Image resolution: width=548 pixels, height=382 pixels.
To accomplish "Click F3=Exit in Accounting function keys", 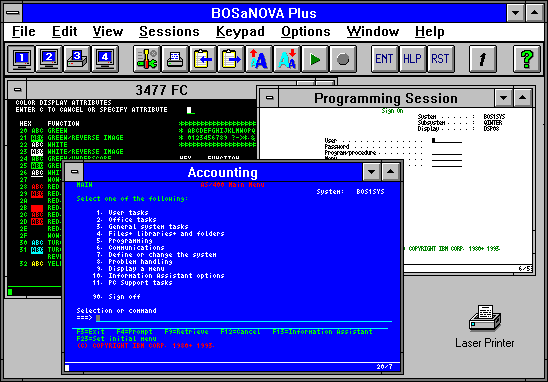I will pyautogui.click(x=90, y=332).
